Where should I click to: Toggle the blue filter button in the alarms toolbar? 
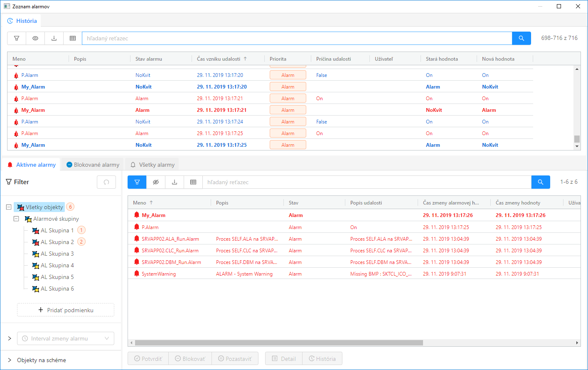(137, 182)
